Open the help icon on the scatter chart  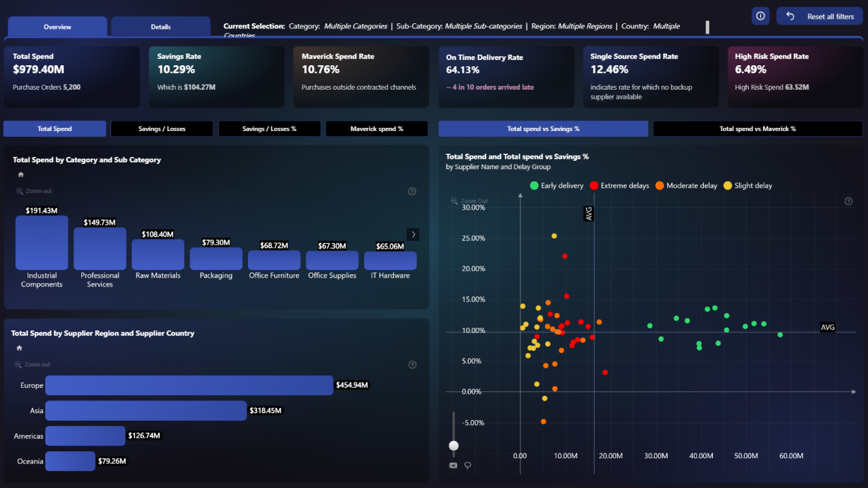click(x=849, y=201)
